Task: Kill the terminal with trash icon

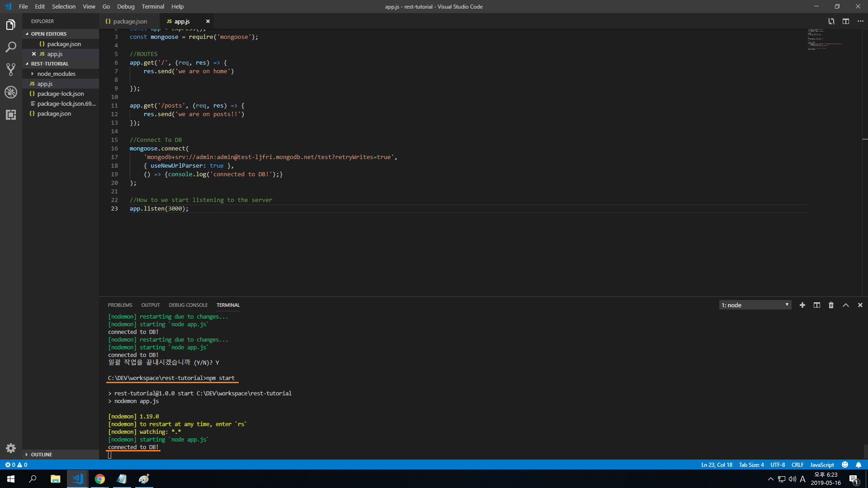Action: point(831,305)
